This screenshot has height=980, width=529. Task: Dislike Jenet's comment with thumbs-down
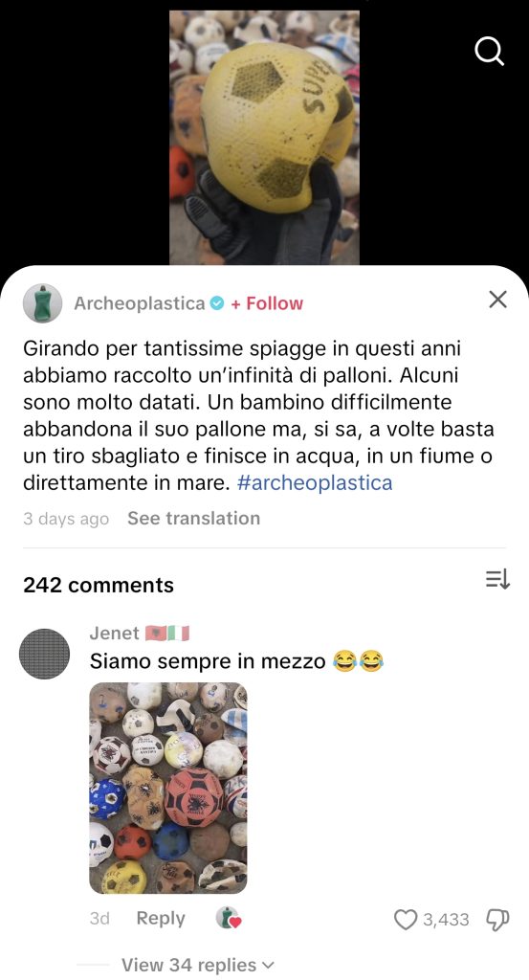point(497,920)
